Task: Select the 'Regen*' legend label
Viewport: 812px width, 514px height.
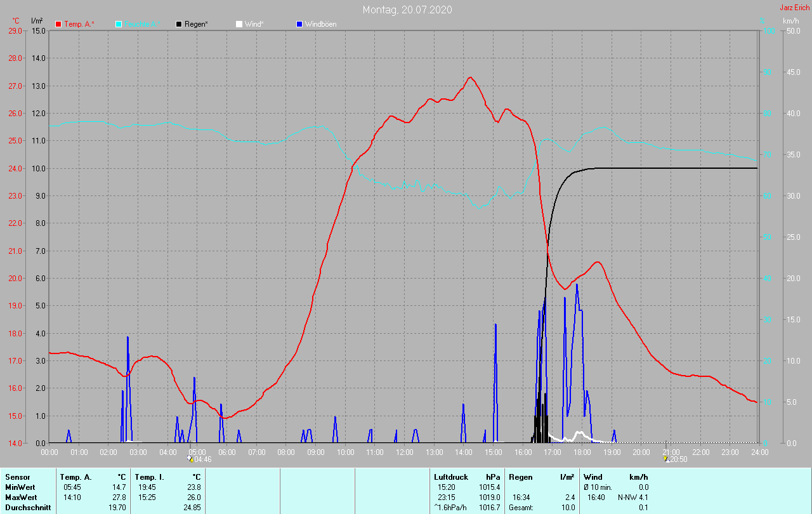Action: (x=196, y=24)
